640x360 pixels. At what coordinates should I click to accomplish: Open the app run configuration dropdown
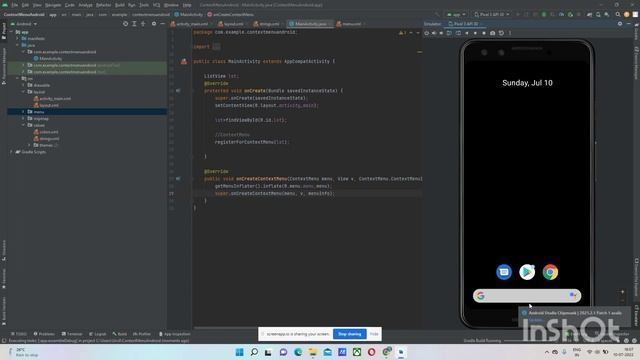456,14
